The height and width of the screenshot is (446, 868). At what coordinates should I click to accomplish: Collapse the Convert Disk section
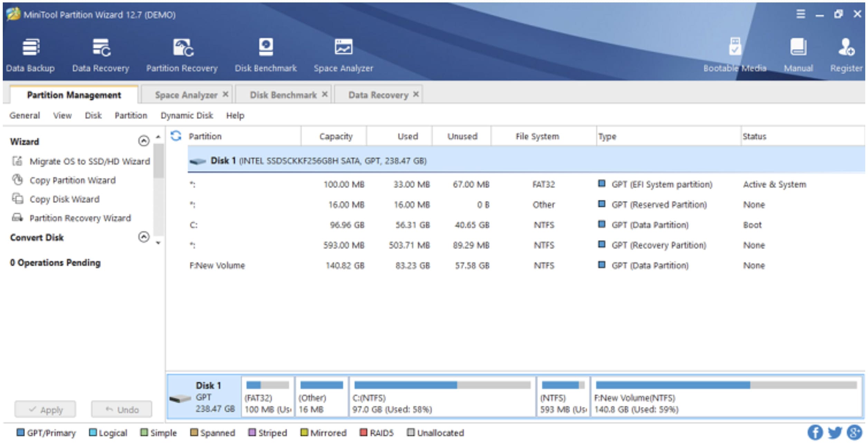tap(144, 237)
